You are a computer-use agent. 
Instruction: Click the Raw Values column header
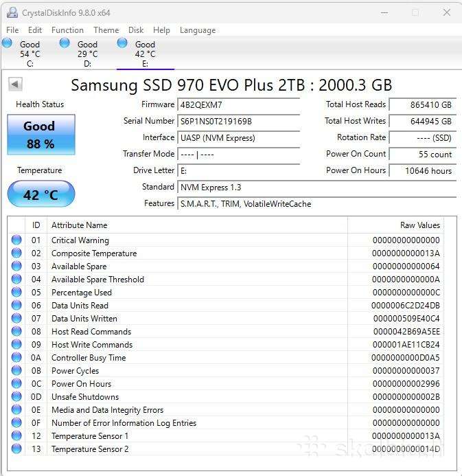395,225
